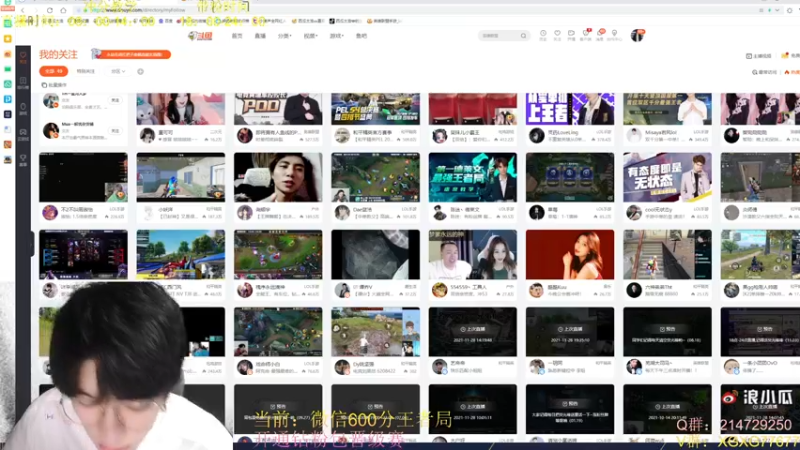
Task: Open the 主播视频 link at right
Action: click(759, 56)
